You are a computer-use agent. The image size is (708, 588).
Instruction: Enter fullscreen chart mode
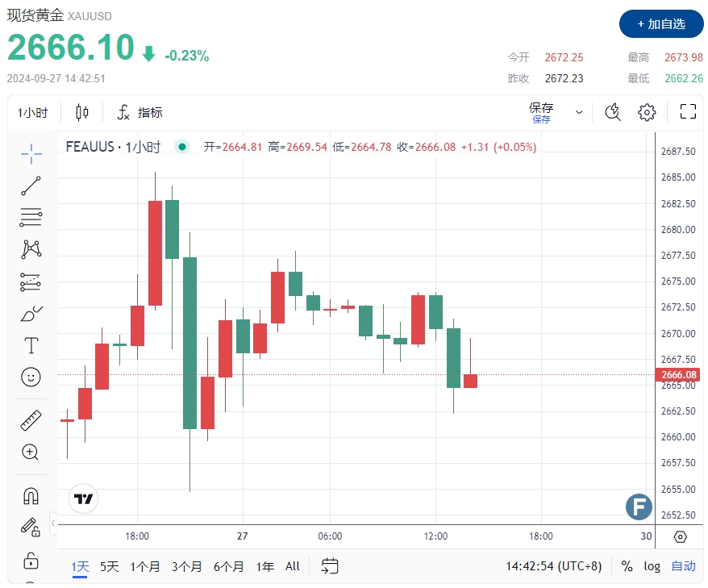687,112
